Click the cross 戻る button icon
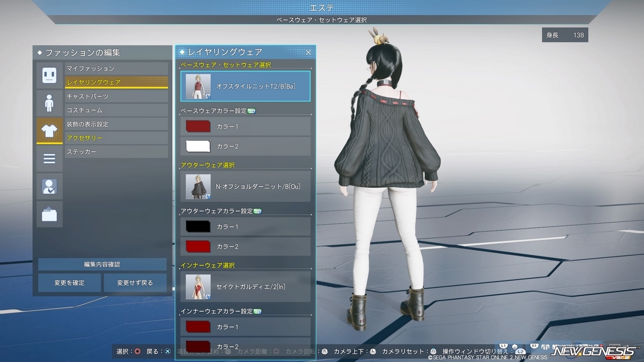 (167, 352)
